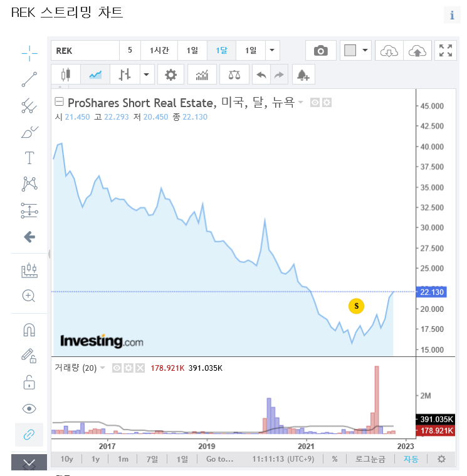467x476 pixels.
Task: Take a chart snapshot with camera
Action: pyautogui.click(x=321, y=50)
